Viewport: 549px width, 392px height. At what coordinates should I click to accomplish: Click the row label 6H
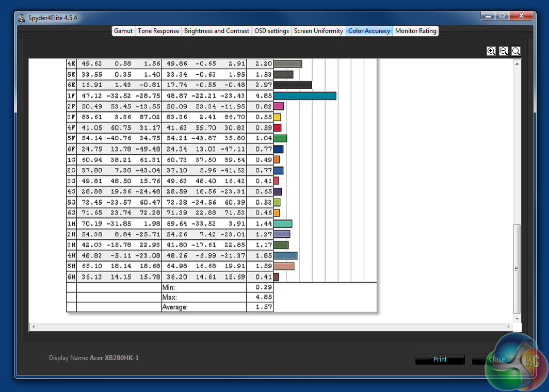pyautogui.click(x=71, y=277)
